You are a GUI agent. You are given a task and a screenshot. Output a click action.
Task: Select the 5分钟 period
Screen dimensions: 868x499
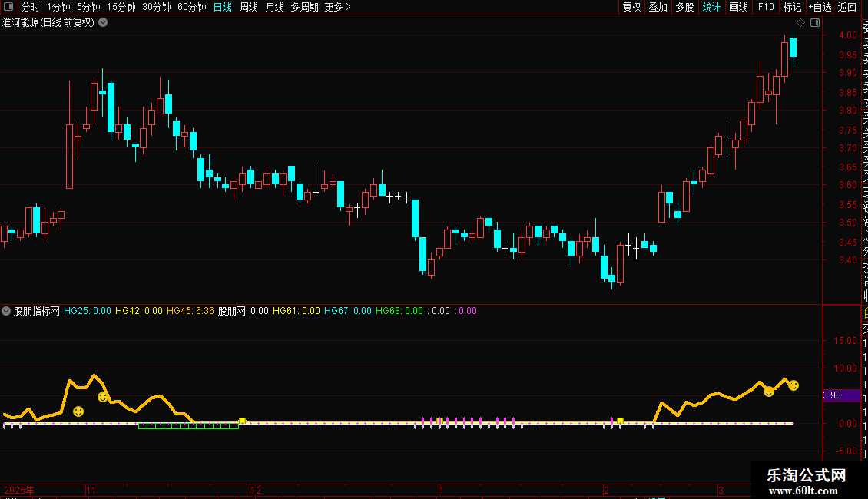88,7
